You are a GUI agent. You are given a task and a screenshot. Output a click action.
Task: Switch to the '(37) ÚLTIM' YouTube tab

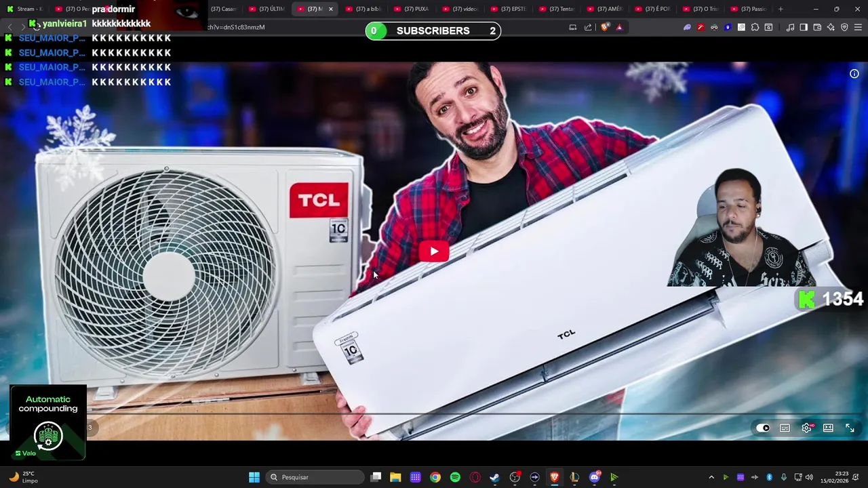pos(267,9)
